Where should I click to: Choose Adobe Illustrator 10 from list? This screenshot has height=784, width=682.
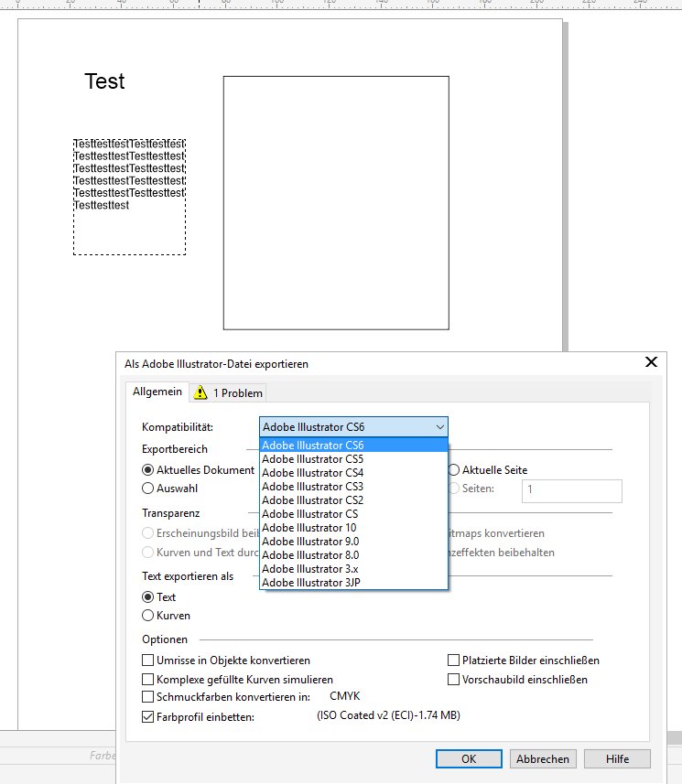click(353, 528)
